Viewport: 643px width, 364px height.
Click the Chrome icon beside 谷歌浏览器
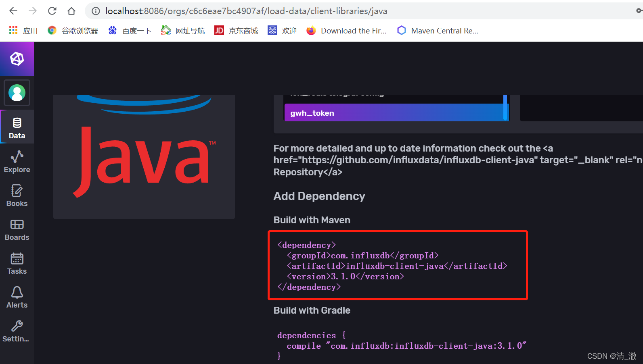point(52,30)
